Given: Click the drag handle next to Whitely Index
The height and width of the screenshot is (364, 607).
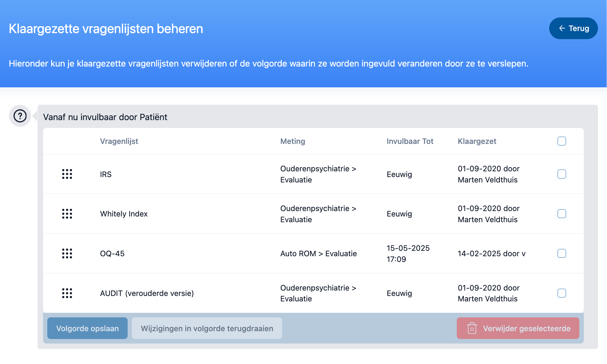Looking at the screenshot, I should coord(66,214).
